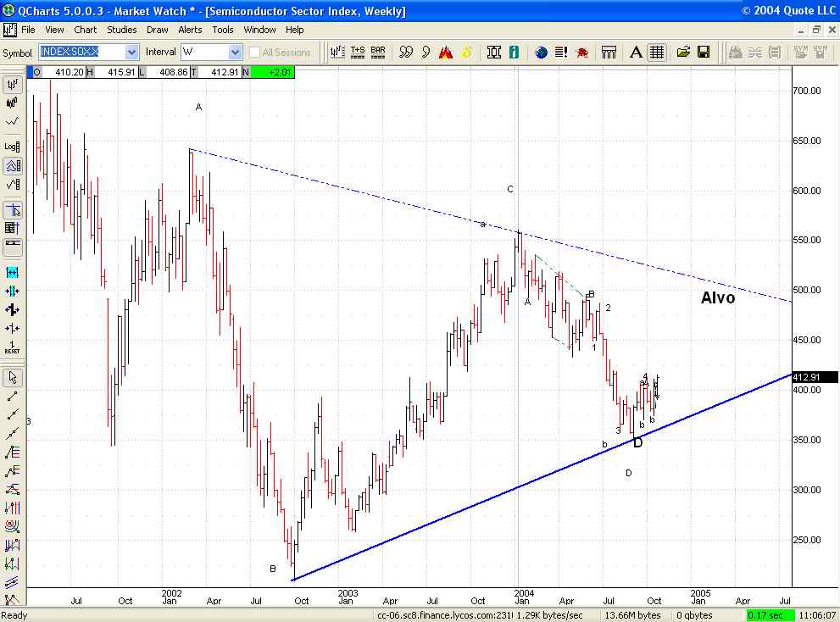The image size is (840, 622).
Task: Open new chart window toolbar icon
Action: point(337,52)
